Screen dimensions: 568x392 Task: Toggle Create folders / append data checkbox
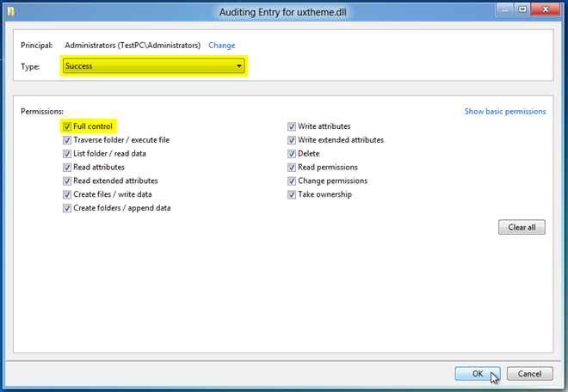(x=67, y=208)
